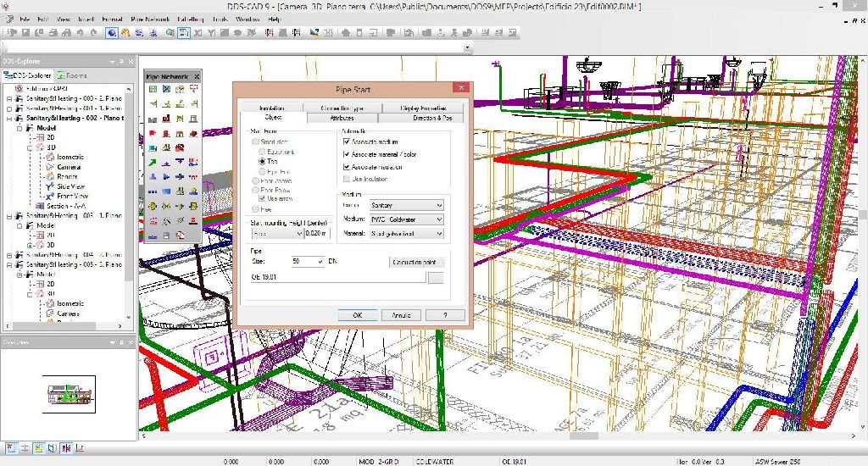The width and height of the screenshot is (868, 466).
Task: Open Side View in the explorer tree
Action: tap(71, 186)
